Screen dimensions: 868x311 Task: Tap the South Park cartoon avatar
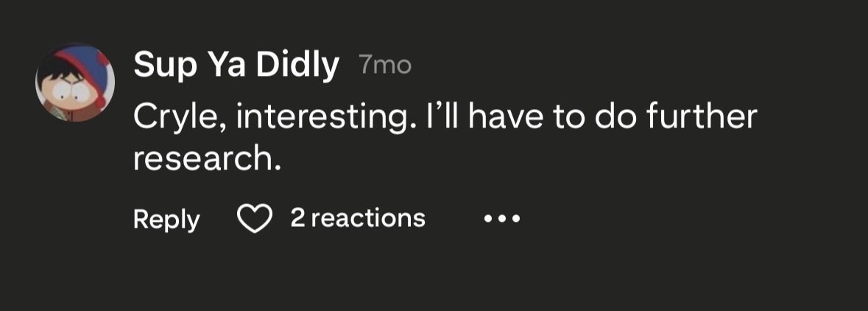pos(75,82)
